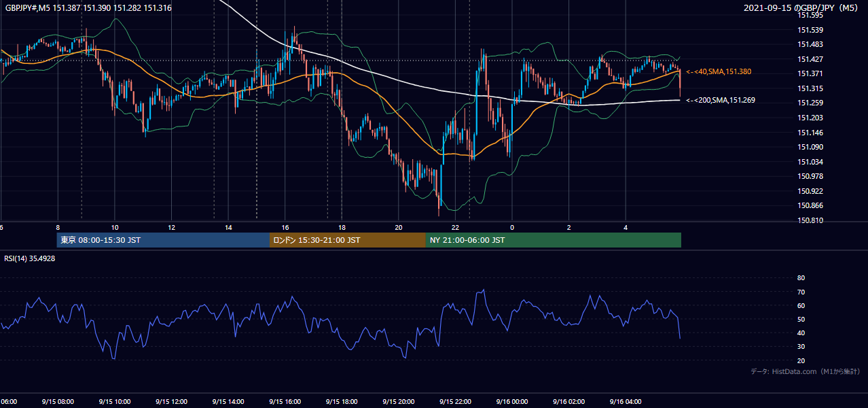Click hour marker 16 under price chart

[x=285, y=227]
